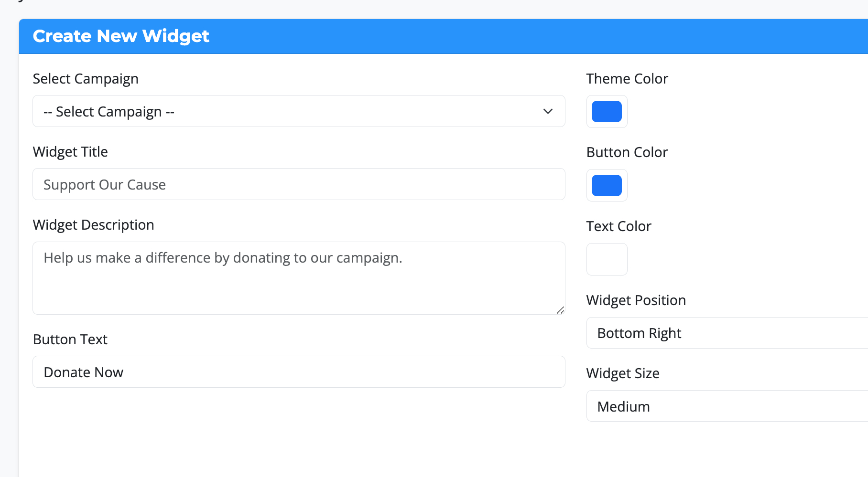Open the Theme Color picker swatch

click(x=607, y=112)
